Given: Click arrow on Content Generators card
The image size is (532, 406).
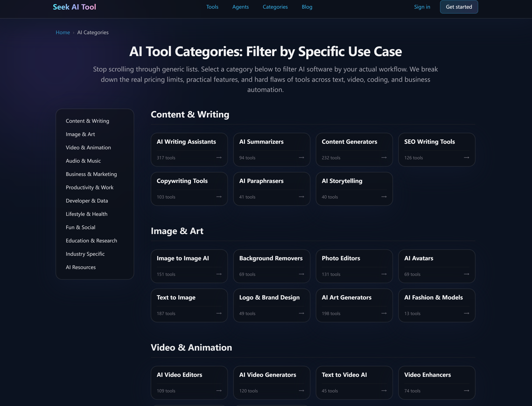Looking at the screenshot, I should [384, 157].
